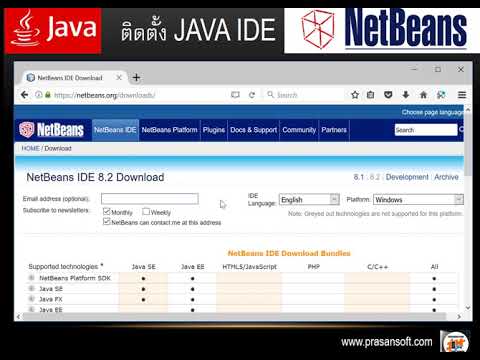
Task: Click the C/C++ column header
Action: coord(377,267)
